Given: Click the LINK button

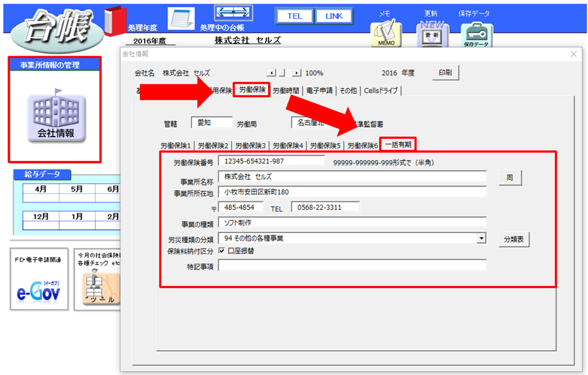Looking at the screenshot, I should click(x=334, y=16).
